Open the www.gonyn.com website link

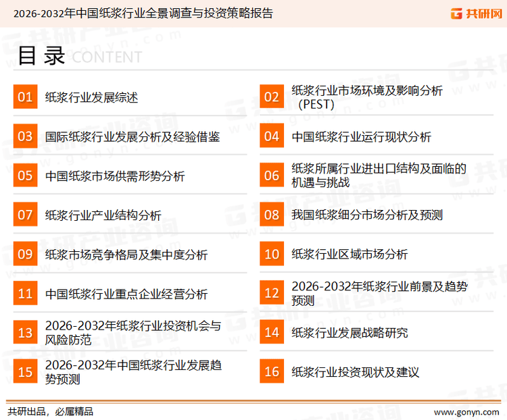466,411
